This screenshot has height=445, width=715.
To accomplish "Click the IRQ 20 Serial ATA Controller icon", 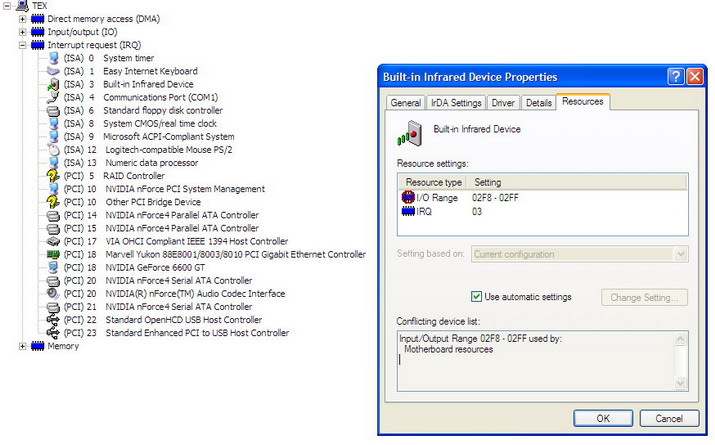I will 53,280.
